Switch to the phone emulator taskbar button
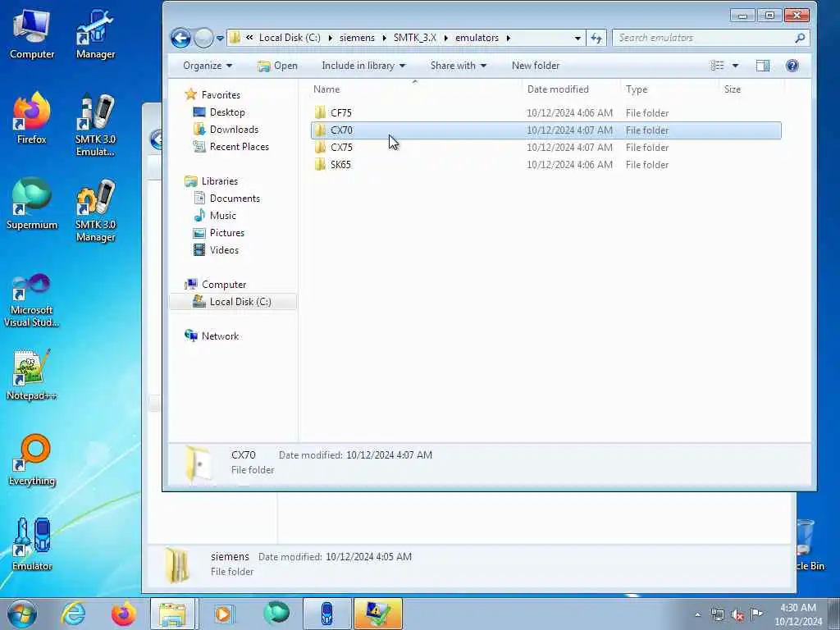The image size is (840, 630). [x=326, y=614]
